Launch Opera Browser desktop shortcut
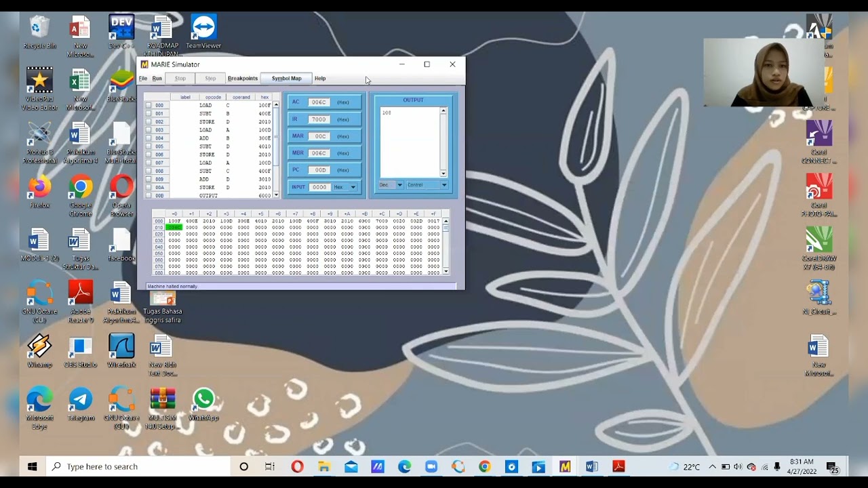 (x=121, y=197)
